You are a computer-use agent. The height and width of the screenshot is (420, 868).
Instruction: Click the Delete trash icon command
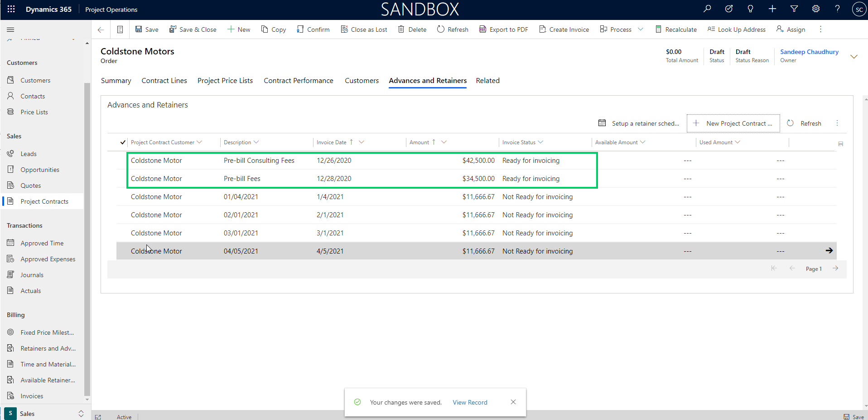(412, 29)
